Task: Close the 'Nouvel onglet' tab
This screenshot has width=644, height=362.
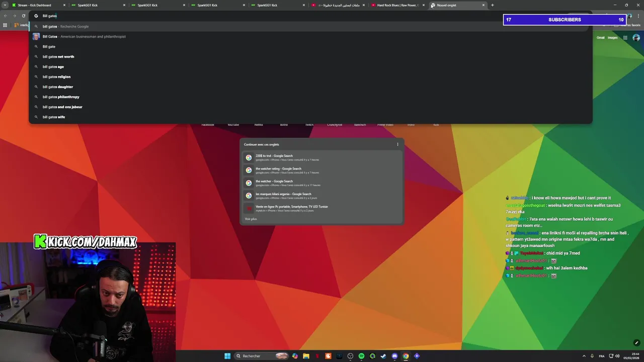Action: tap(484, 5)
